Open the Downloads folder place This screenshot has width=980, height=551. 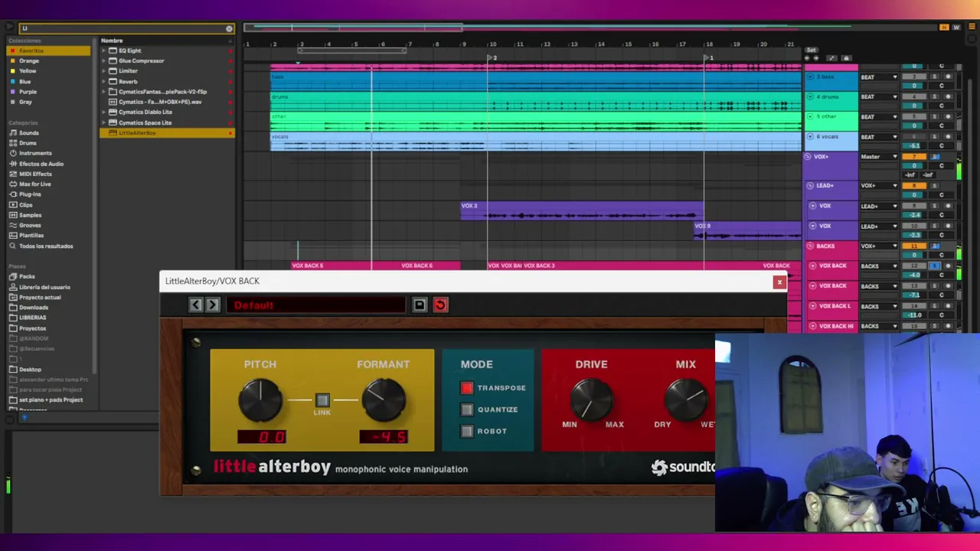pyautogui.click(x=33, y=308)
